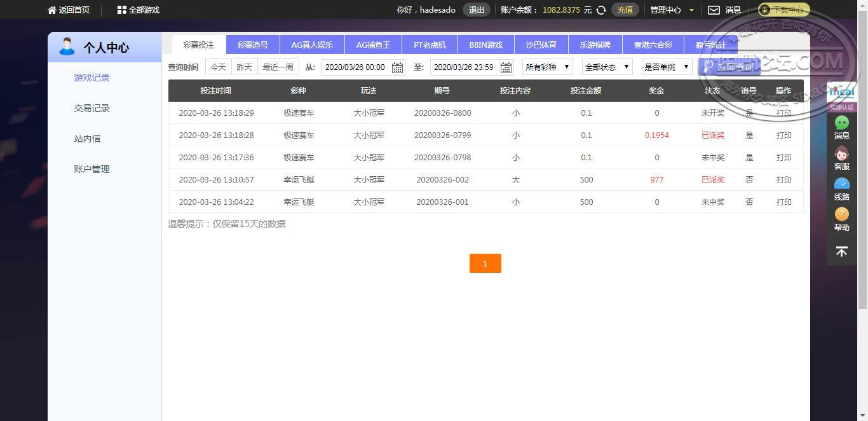Click the home icon to return to homepage
This screenshot has width=868, height=421.
pos(52,10)
